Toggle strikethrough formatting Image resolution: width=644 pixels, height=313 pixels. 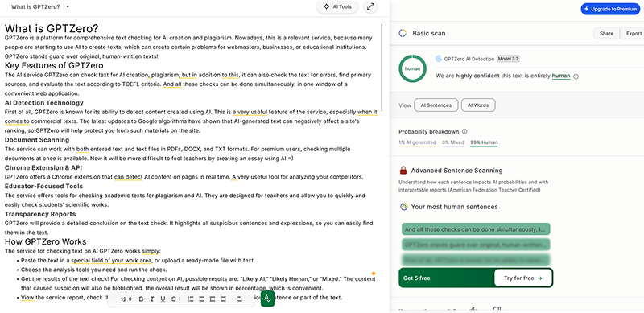click(173, 299)
